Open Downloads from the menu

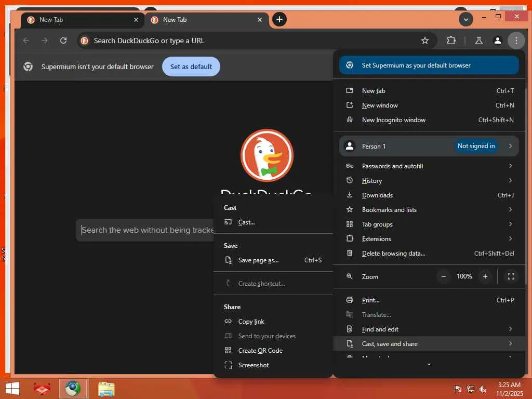pos(429,195)
